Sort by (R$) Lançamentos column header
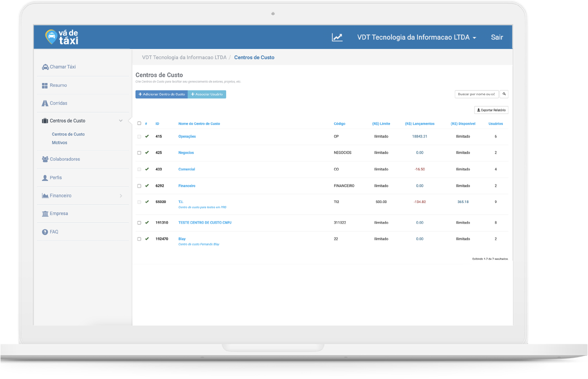The image size is (588, 379). (x=420, y=123)
